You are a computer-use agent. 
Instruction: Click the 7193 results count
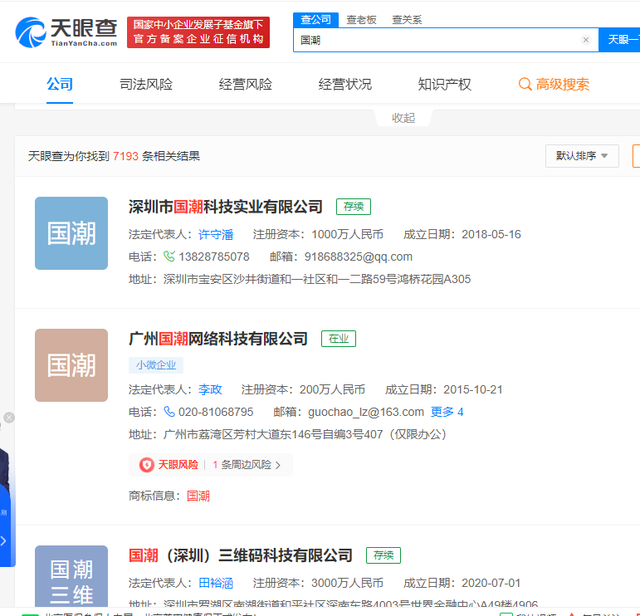[126, 156]
